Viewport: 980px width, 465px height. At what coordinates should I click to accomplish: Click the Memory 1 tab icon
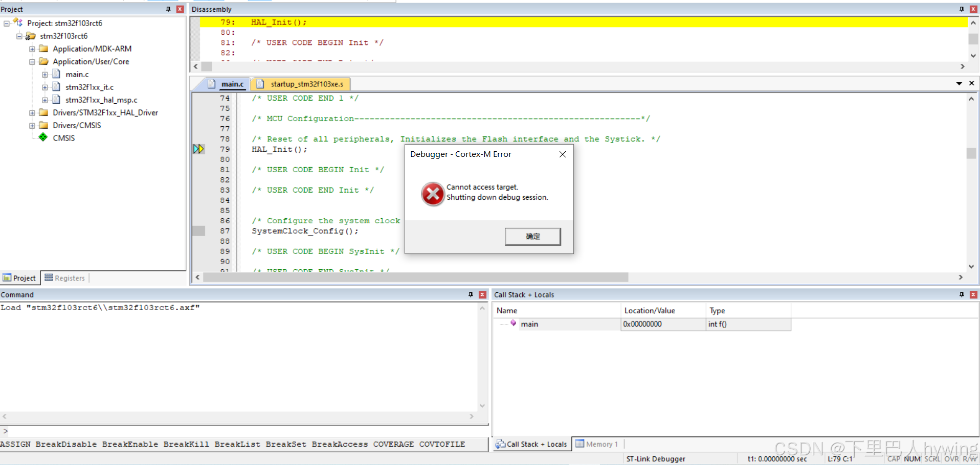[x=580, y=444]
